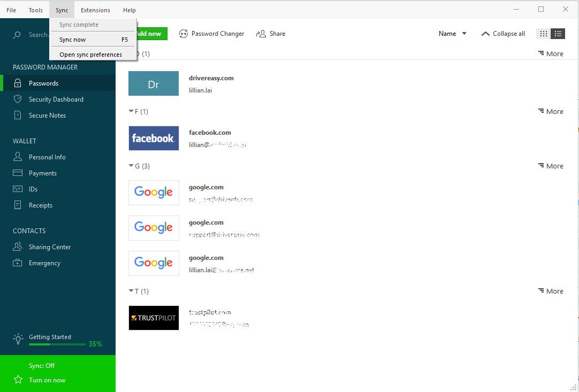The image size is (579, 392).
Task: Open Emergency label
Action: [44, 263]
